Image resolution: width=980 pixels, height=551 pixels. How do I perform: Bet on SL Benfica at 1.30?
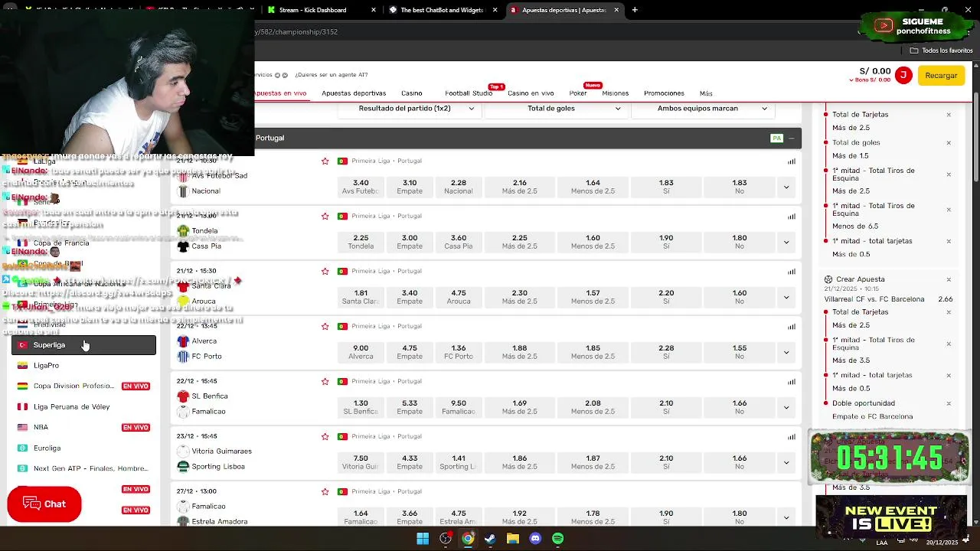point(361,407)
